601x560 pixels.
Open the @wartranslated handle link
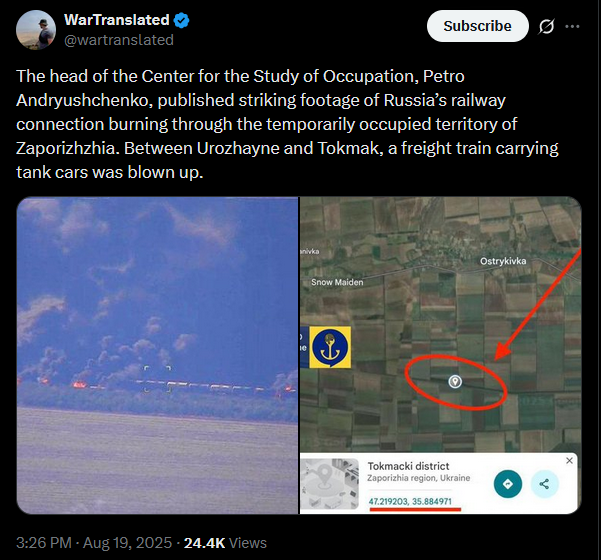119,40
